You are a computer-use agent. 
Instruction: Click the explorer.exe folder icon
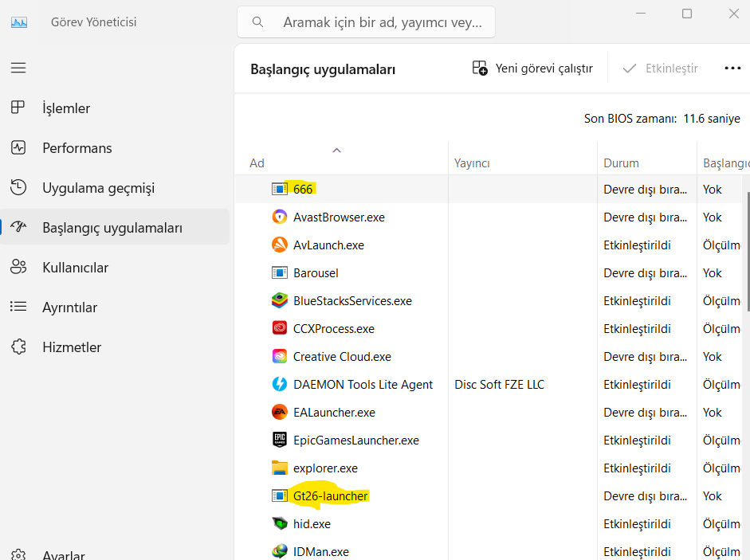pos(279,468)
